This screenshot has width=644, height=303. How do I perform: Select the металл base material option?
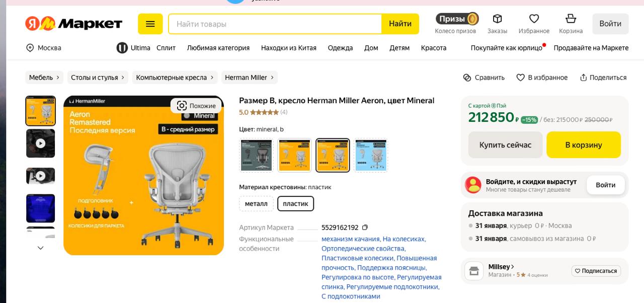256,204
